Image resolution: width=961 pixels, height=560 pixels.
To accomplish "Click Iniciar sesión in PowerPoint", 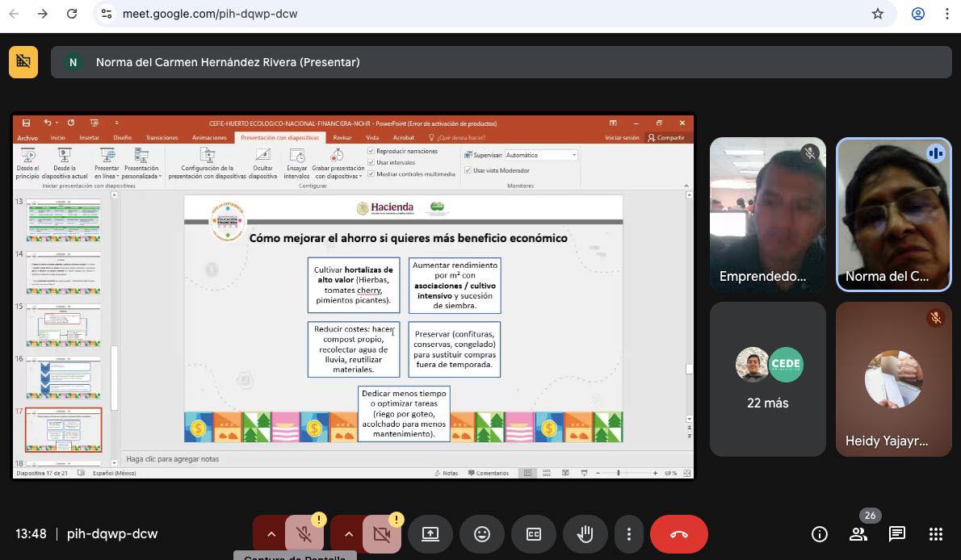I will [622, 138].
